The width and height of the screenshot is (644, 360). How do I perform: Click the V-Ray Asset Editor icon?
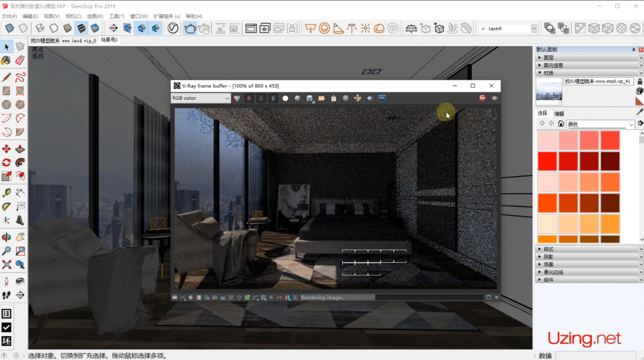point(173,28)
